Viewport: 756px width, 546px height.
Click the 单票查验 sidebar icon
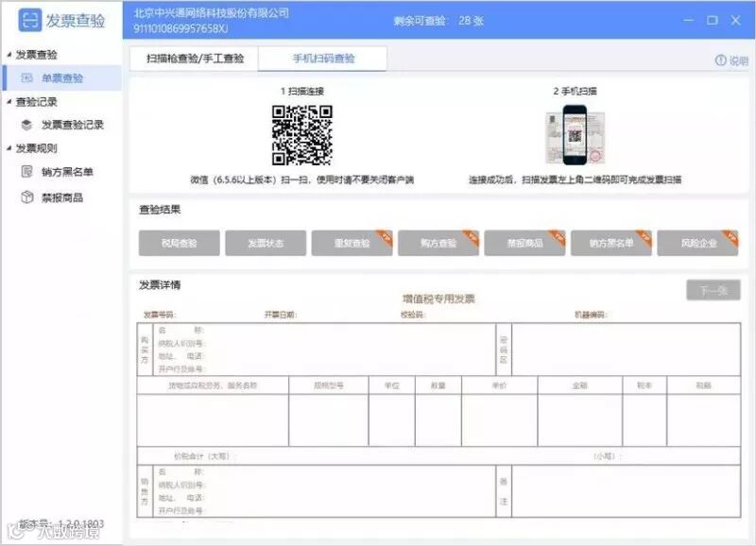tap(27, 77)
